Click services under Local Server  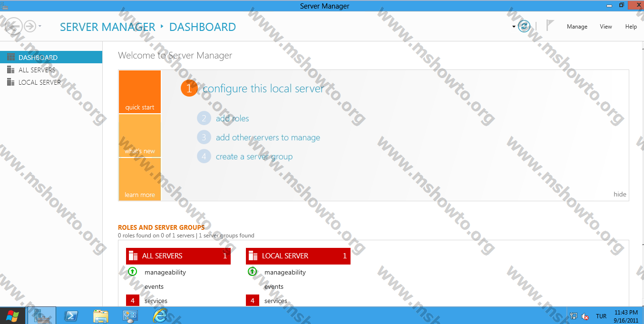click(276, 301)
